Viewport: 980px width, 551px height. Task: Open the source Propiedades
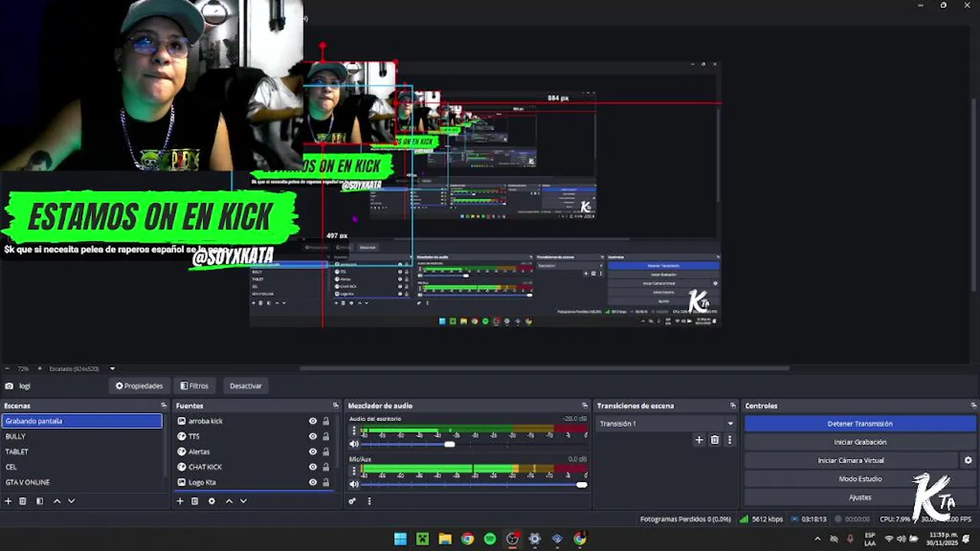(139, 386)
